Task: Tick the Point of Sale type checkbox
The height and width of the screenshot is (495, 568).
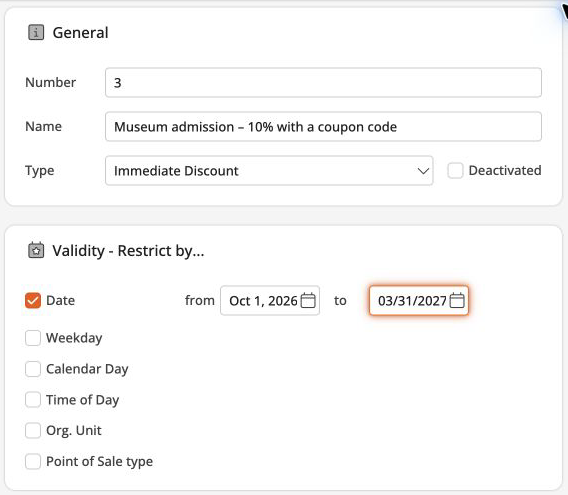Action: coord(33,462)
